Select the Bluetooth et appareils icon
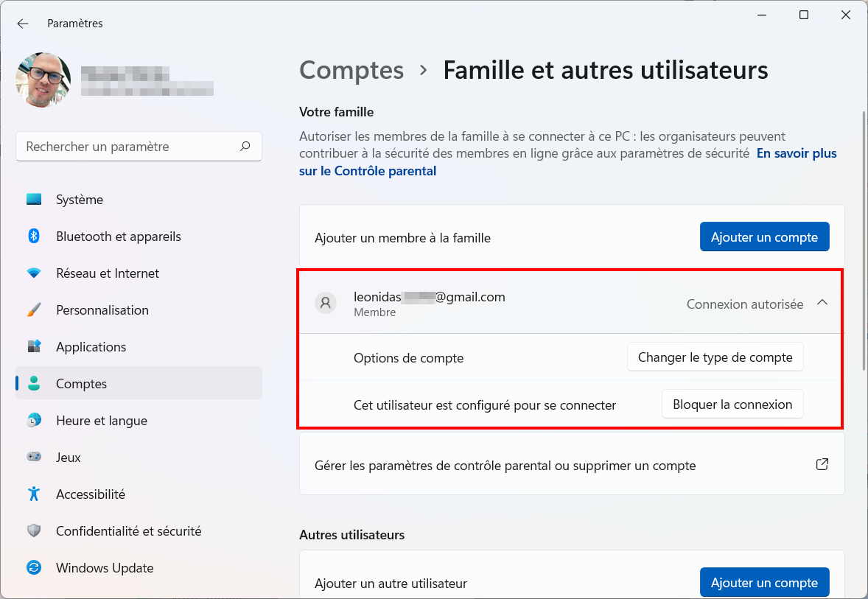Viewport: 868px width, 599px height. tap(34, 237)
